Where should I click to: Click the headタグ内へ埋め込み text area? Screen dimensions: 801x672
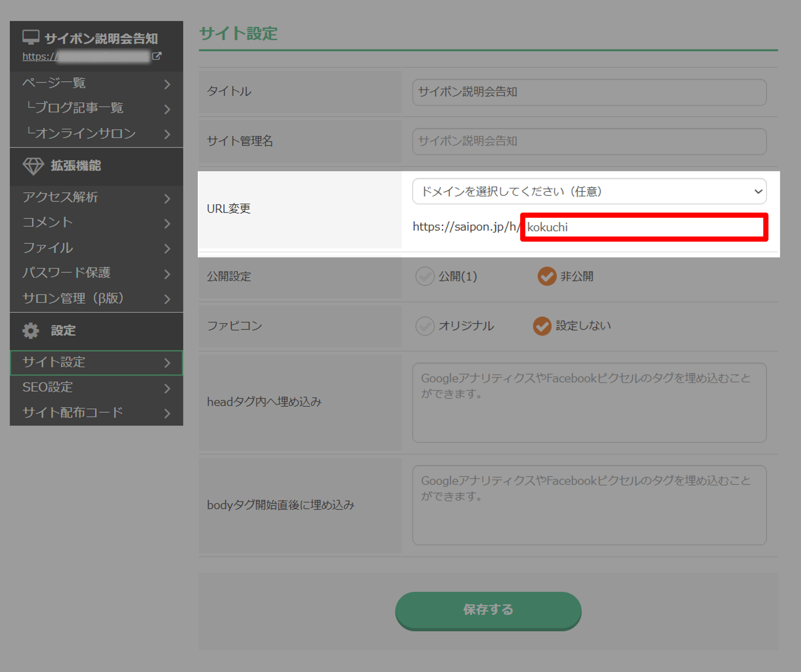tap(589, 402)
